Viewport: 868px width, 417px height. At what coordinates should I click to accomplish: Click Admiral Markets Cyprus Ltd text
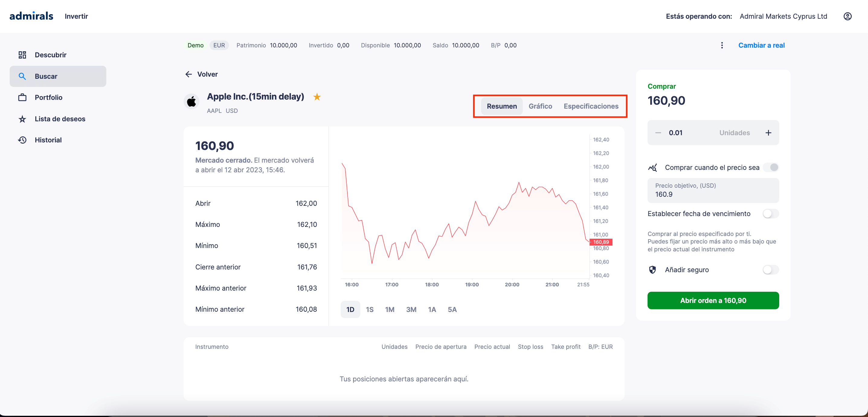pos(783,16)
